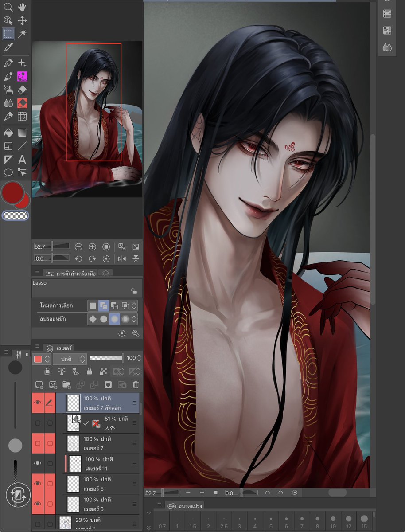The width and height of the screenshot is (405, 532).
Task: Open the timeline film icon panel
Action: tap(387, 14)
